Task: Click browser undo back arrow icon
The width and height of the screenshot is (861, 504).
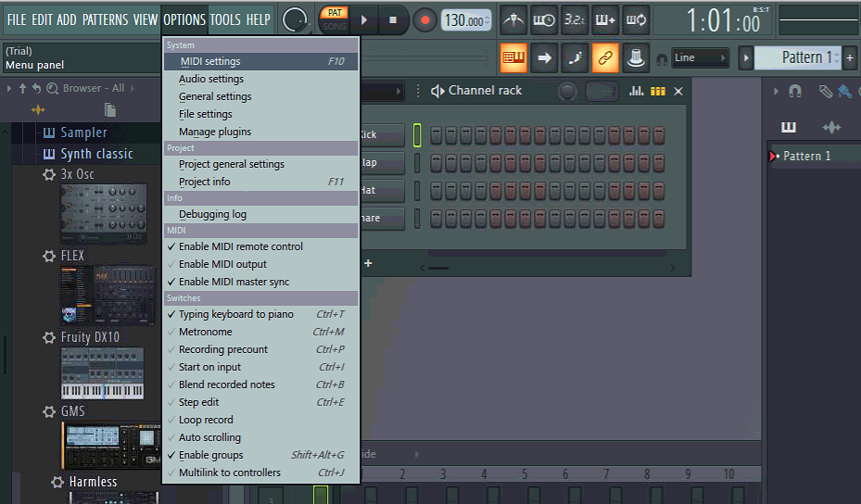Action: (x=36, y=88)
